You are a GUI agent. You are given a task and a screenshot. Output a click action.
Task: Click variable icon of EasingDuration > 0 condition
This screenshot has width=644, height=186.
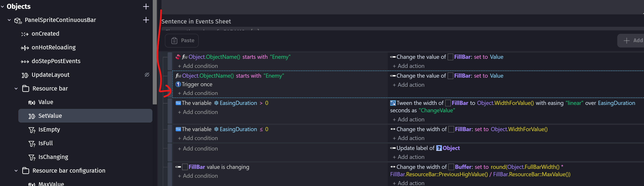point(178,103)
